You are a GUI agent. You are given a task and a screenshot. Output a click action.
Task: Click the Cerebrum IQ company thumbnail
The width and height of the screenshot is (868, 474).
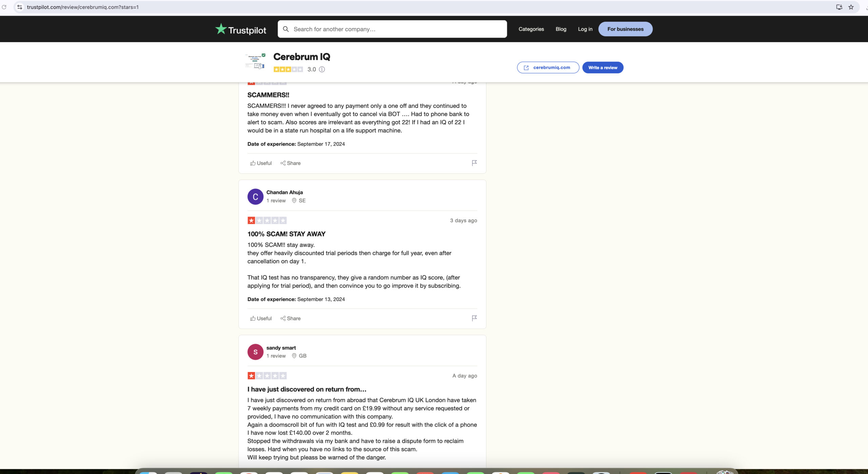click(255, 61)
